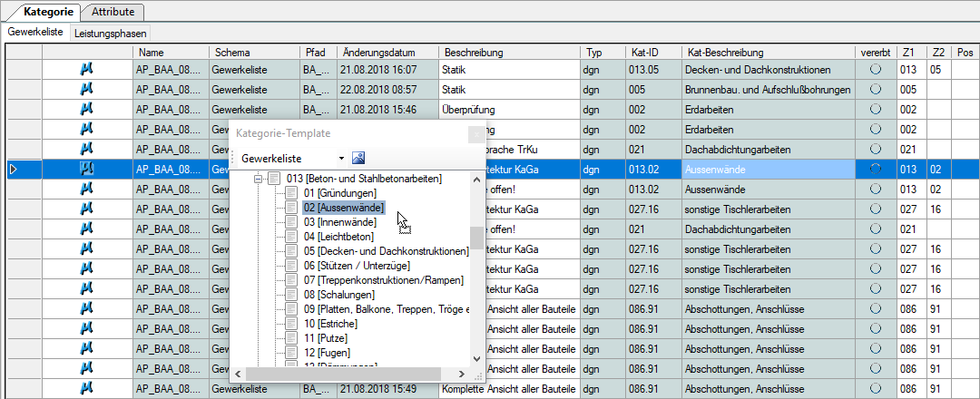Viewport: 980px width, 399px height.
Task: Click MicroStation icon in Statik 013.05 row
Action: pos(87,70)
